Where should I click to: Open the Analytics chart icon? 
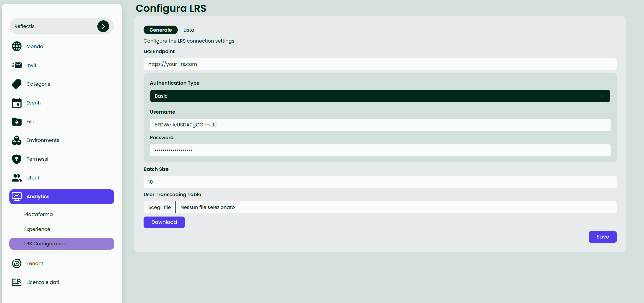pyautogui.click(x=16, y=196)
